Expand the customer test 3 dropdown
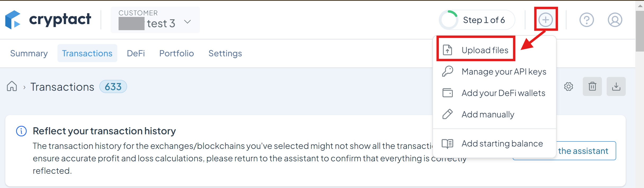644x188 pixels. click(x=155, y=20)
